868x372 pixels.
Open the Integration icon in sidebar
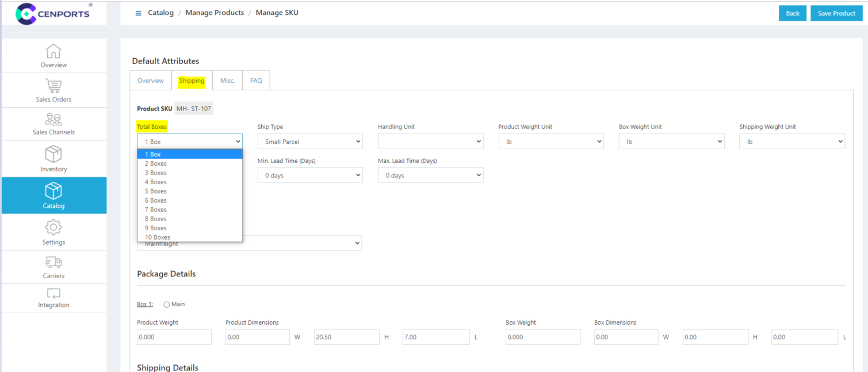click(53, 294)
